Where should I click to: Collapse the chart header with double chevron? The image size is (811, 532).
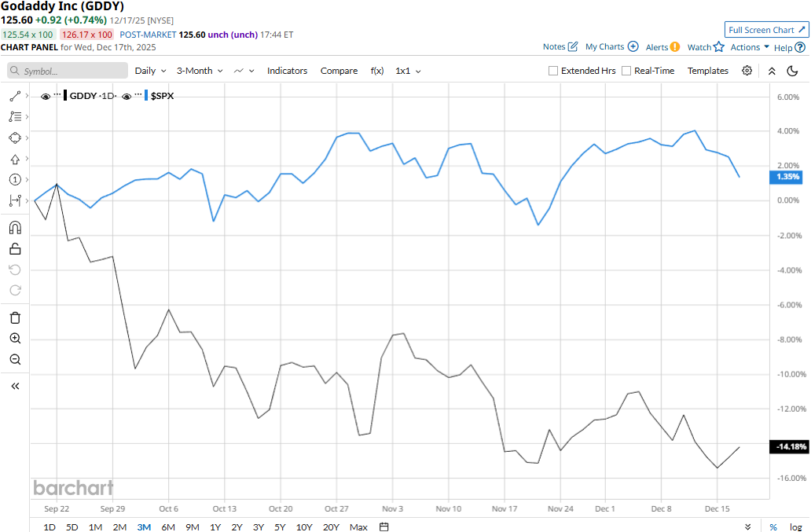click(772, 71)
